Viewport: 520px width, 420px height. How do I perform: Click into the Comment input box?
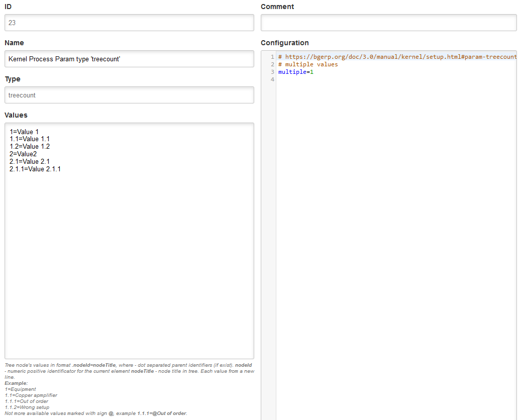pyautogui.click(x=388, y=23)
